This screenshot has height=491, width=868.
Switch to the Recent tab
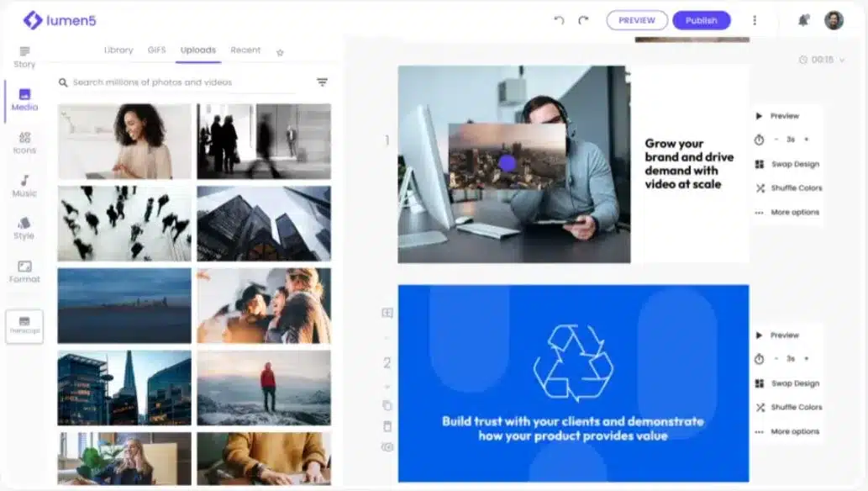click(x=245, y=50)
